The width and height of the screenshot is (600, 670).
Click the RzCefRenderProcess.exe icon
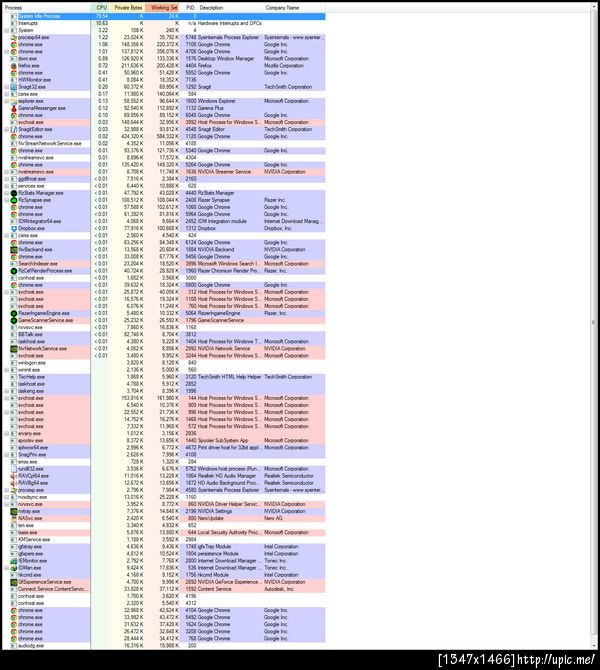[x=14, y=271]
